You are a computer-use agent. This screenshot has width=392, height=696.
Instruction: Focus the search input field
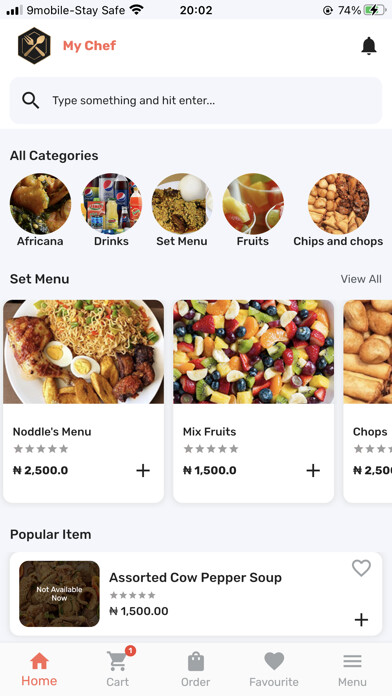(x=196, y=100)
